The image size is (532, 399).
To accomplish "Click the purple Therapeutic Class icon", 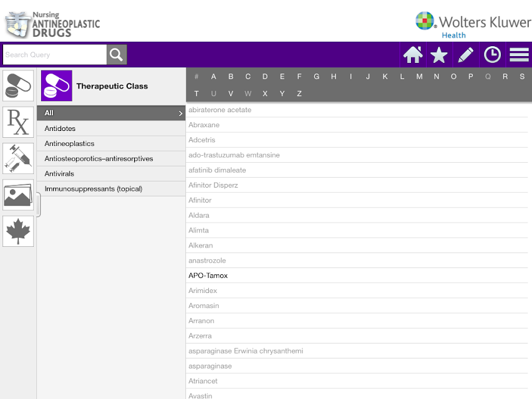I will coord(57,85).
